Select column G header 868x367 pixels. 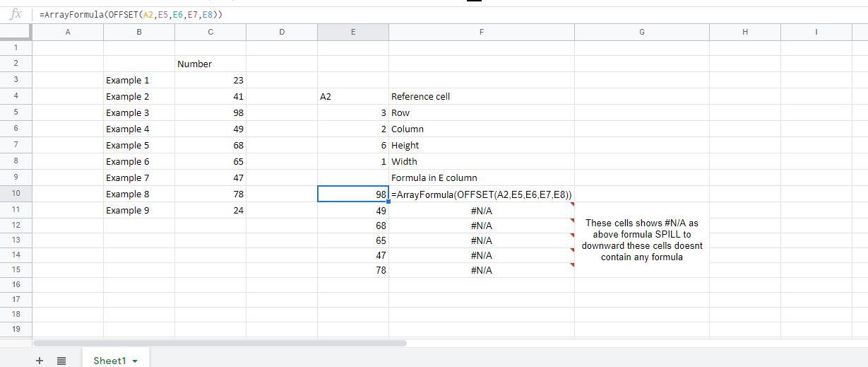tap(642, 32)
